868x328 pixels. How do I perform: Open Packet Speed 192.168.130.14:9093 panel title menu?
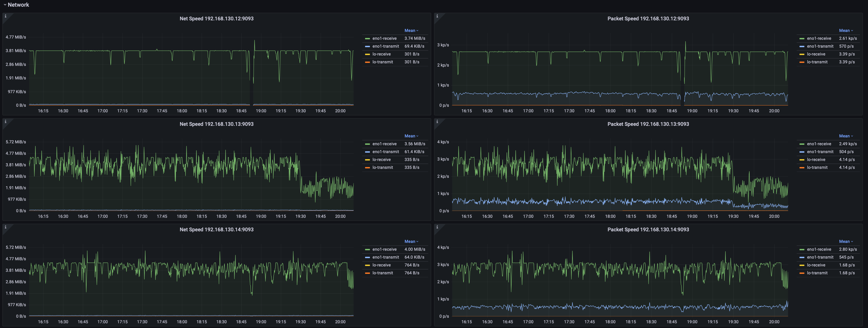(x=648, y=230)
